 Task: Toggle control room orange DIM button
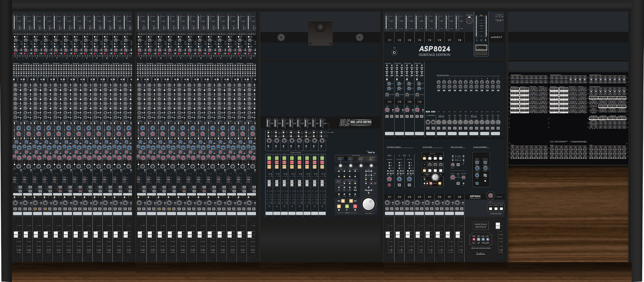click(440, 184)
